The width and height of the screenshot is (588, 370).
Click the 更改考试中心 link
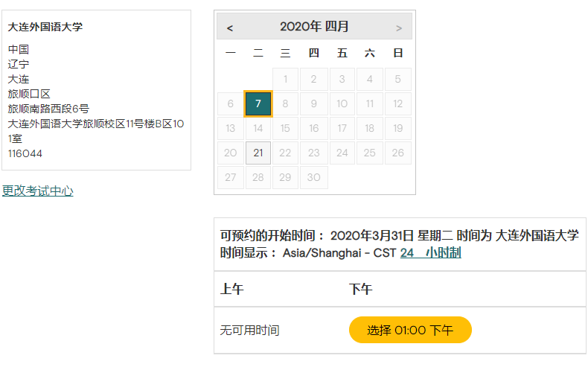37,191
